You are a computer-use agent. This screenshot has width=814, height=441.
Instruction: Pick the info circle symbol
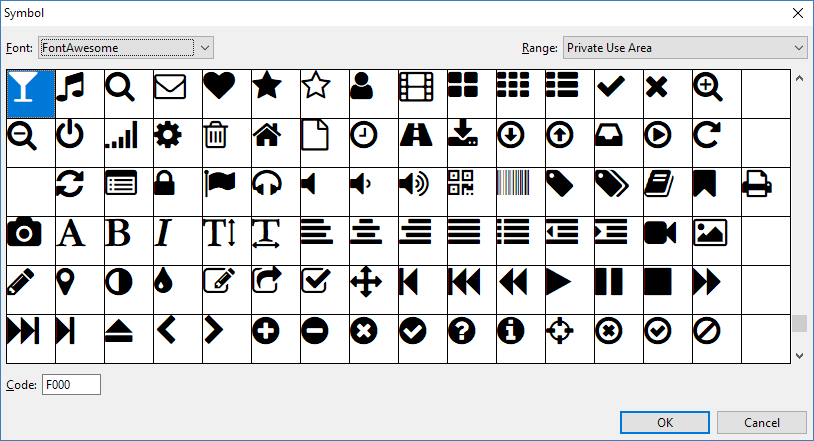click(x=521, y=339)
